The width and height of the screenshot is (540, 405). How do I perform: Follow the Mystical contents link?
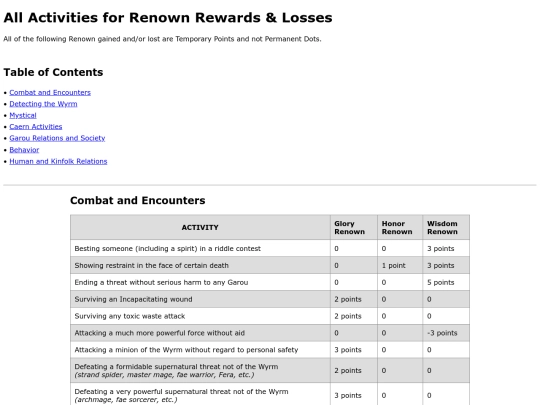pos(23,115)
